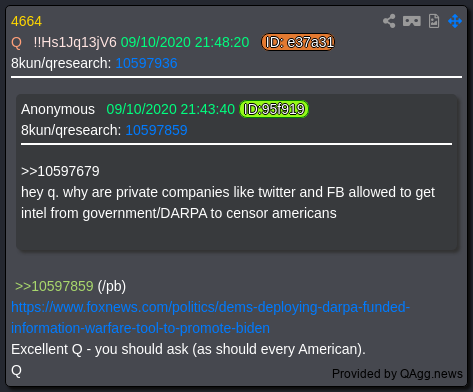This screenshot has width=473, height=392.
Task: Click the share icon on post 4664
Action: click(389, 21)
